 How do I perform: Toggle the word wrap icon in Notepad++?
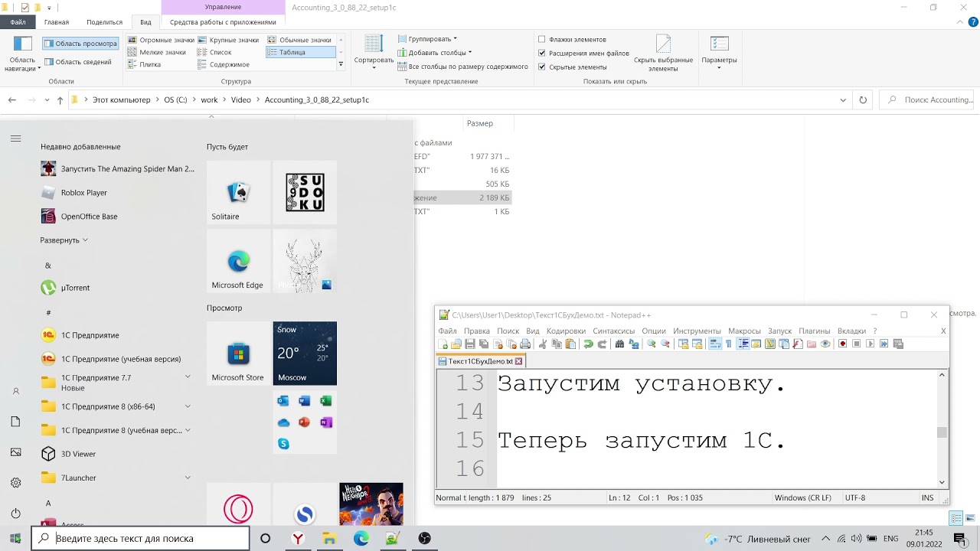coord(714,344)
